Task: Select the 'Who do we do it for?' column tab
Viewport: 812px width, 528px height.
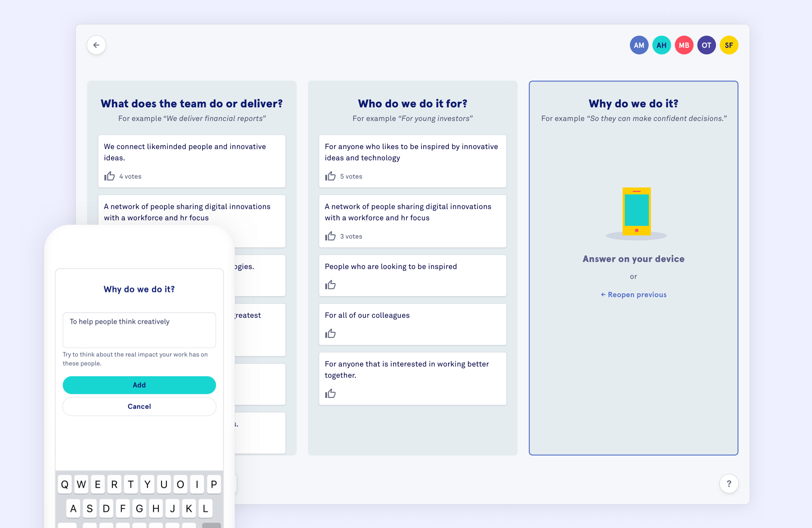Action: [412, 103]
